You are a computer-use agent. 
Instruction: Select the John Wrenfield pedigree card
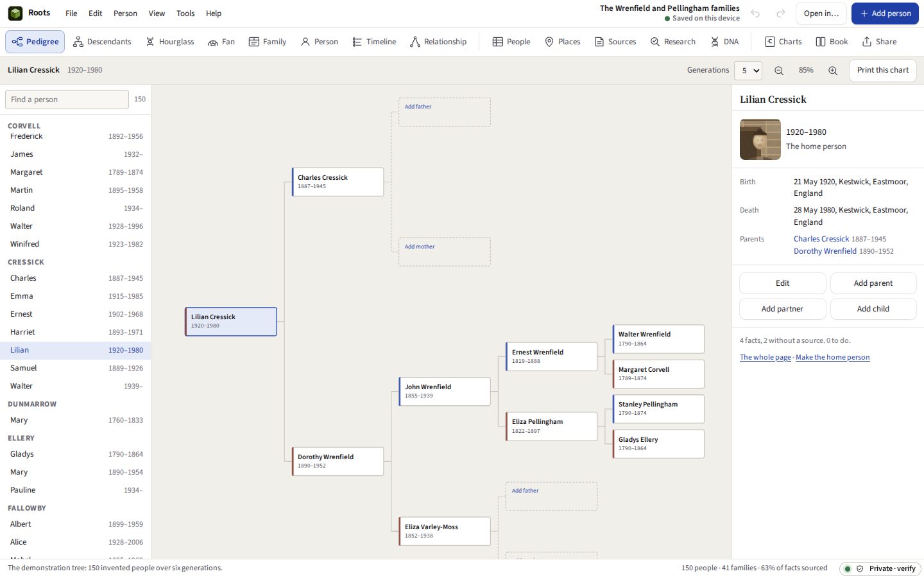(444, 391)
